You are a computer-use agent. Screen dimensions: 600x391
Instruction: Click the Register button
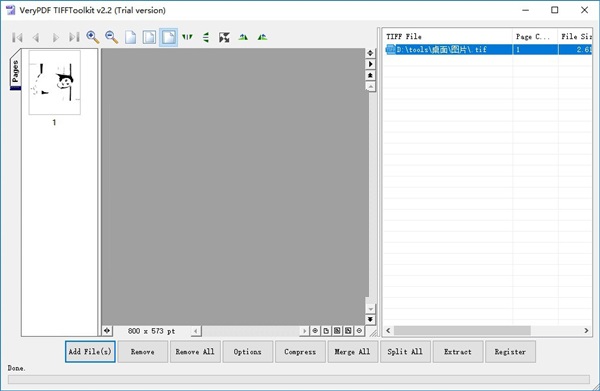[510, 352]
